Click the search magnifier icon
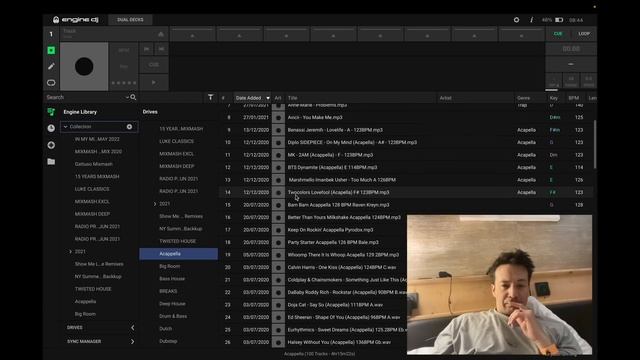This screenshot has width=640, height=360. coord(133,97)
